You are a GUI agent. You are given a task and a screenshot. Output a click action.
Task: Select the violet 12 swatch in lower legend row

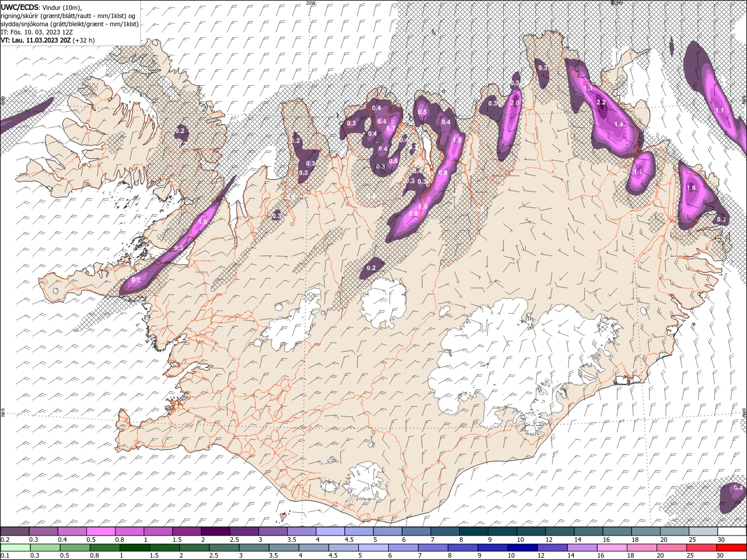click(553, 548)
